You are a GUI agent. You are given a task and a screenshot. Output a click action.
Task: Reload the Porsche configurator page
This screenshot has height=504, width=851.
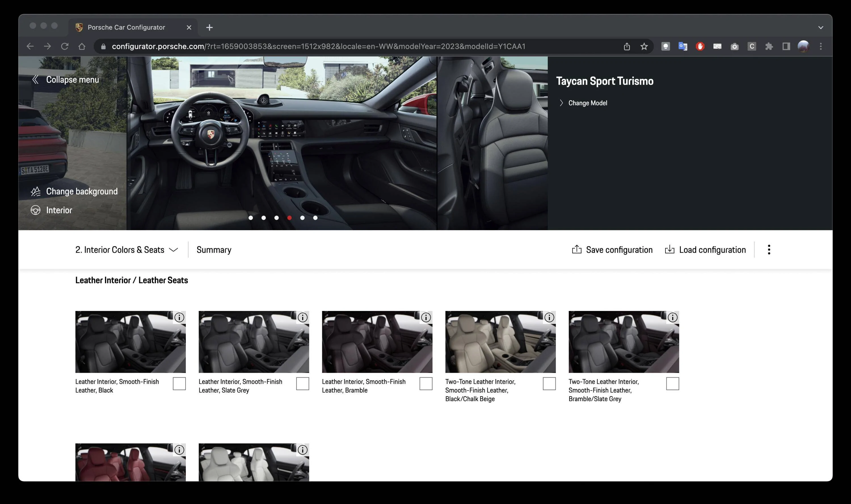point(65,46)
